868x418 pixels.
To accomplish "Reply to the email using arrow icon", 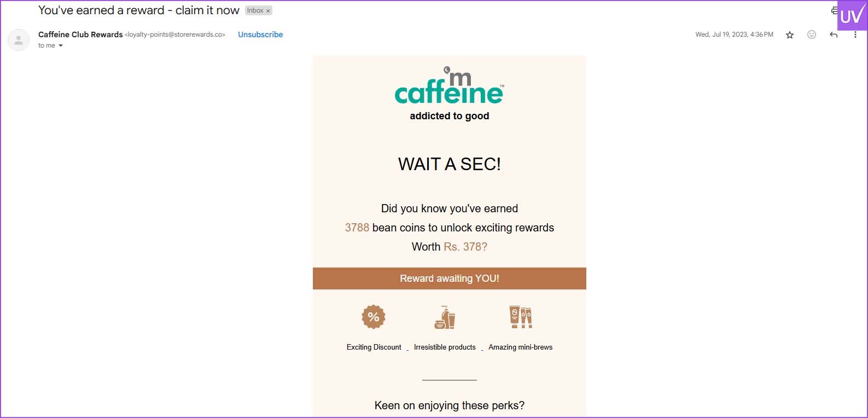I will point(834,34).
